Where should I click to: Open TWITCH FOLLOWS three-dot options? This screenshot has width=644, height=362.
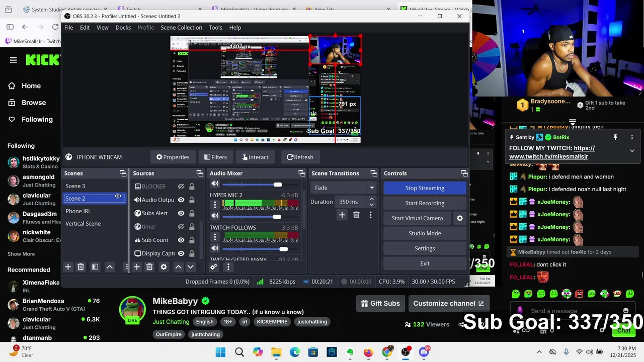pos(215,237)
